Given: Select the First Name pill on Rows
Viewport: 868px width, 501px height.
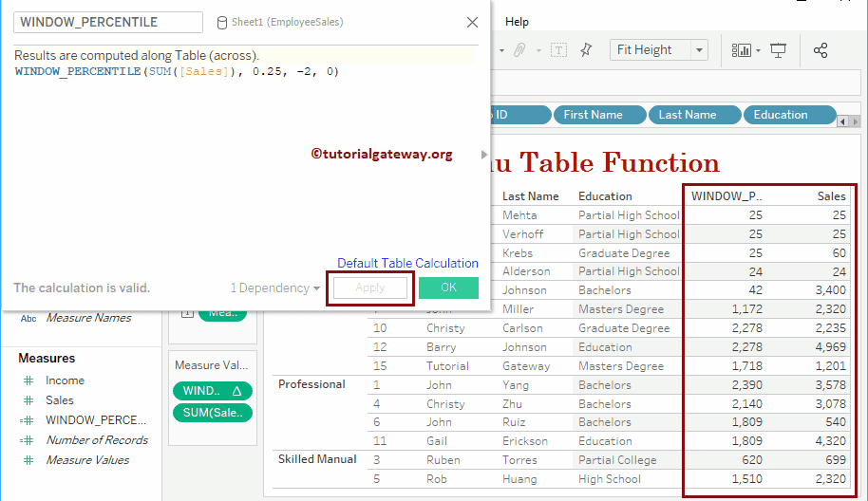Looking at the screenshot, I should click(x=599, y=115).
